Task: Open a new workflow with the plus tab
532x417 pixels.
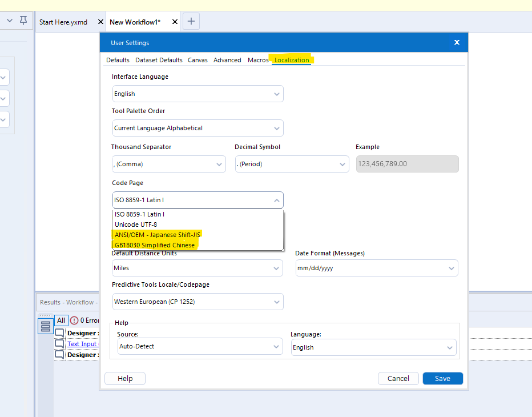Action: tap(191, 21)
